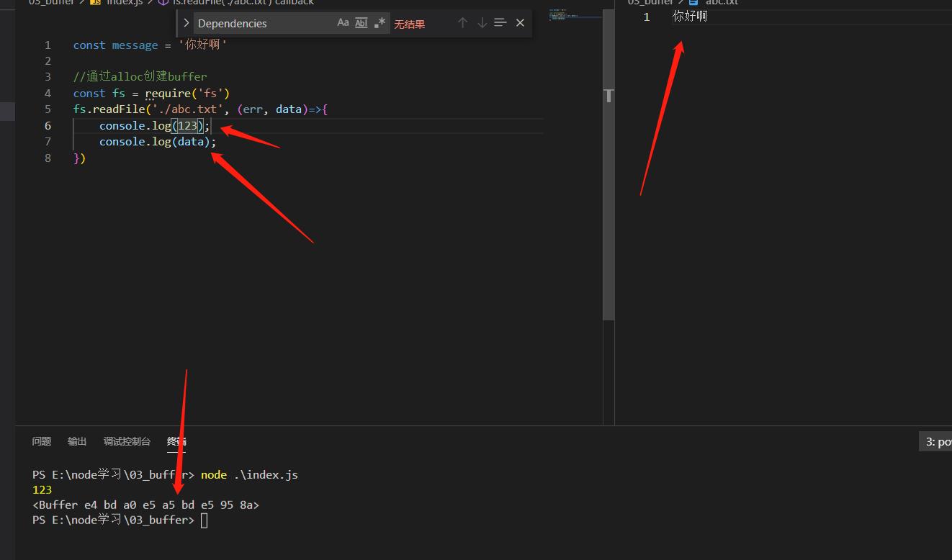Click 'data' inside console.log on line 7
This screenshot has height=560, width=952.
coord(191,142)
